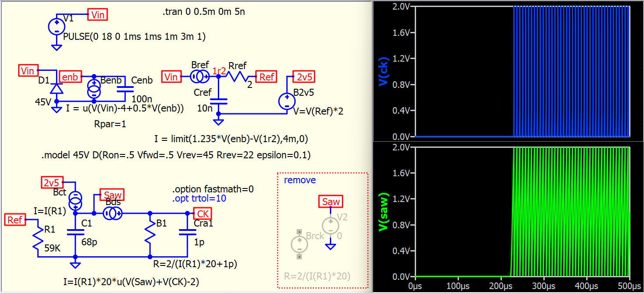Select the PULSE source value text
Viewport: 644px width, 293px height.
pos(134,37)
